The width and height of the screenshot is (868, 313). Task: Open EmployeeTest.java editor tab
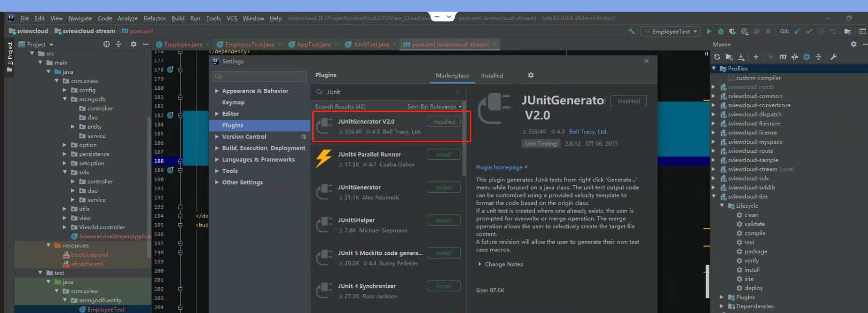[x=249, y=44]
